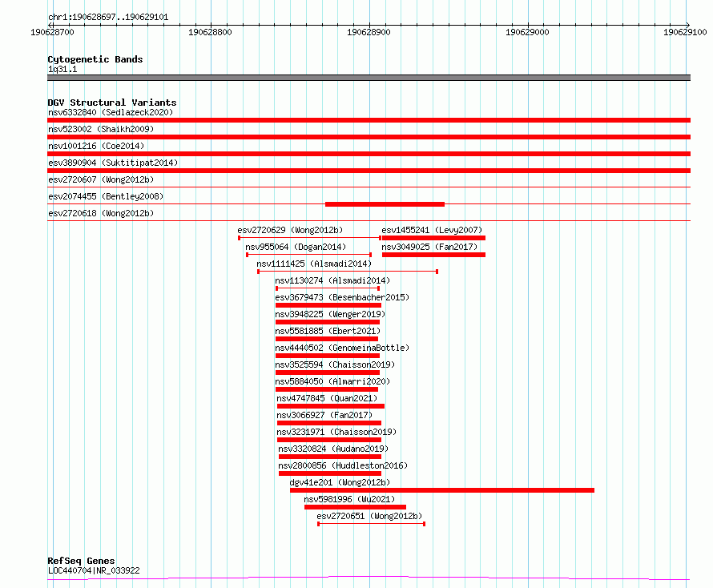Select the nsv3231971 (Chaisson2019) label
The image size is (713, 588).
(336, 432)
